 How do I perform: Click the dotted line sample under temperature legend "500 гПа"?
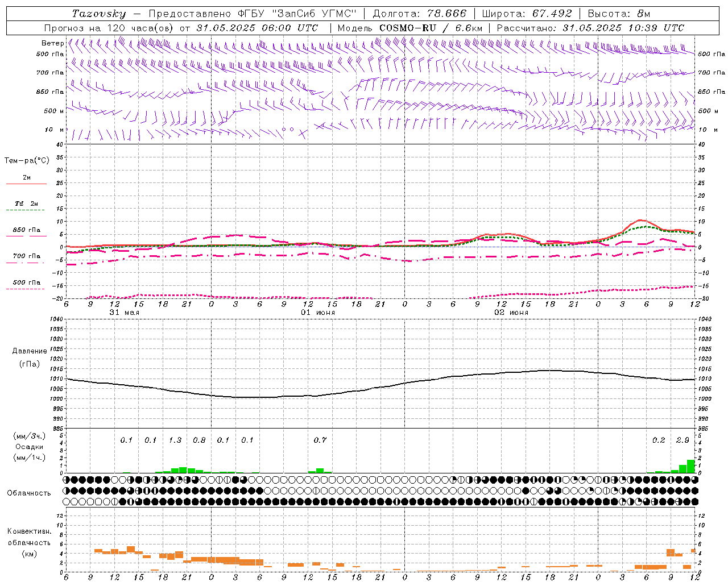click(x=25, y=289)
